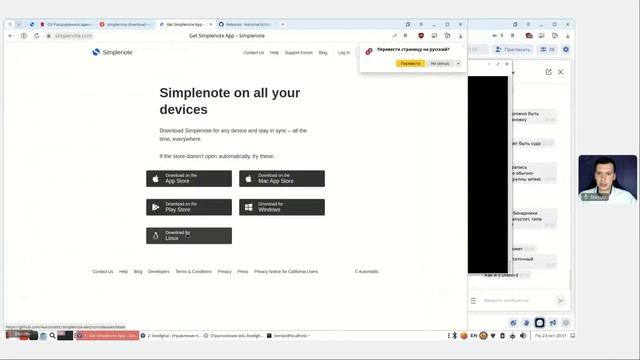Open the participants count button in the meeting window
This screenshot has height=360, width=640.
pyautogui.click(x=547, y=49)
